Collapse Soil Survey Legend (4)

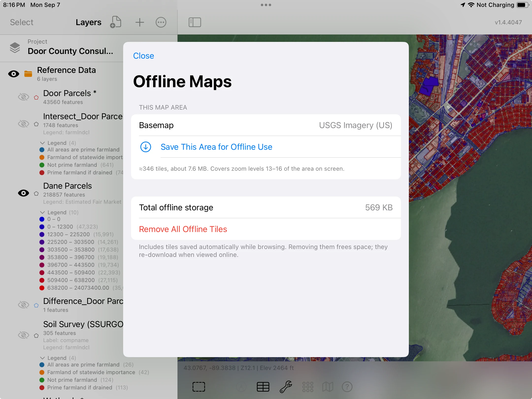pos(42,358)
